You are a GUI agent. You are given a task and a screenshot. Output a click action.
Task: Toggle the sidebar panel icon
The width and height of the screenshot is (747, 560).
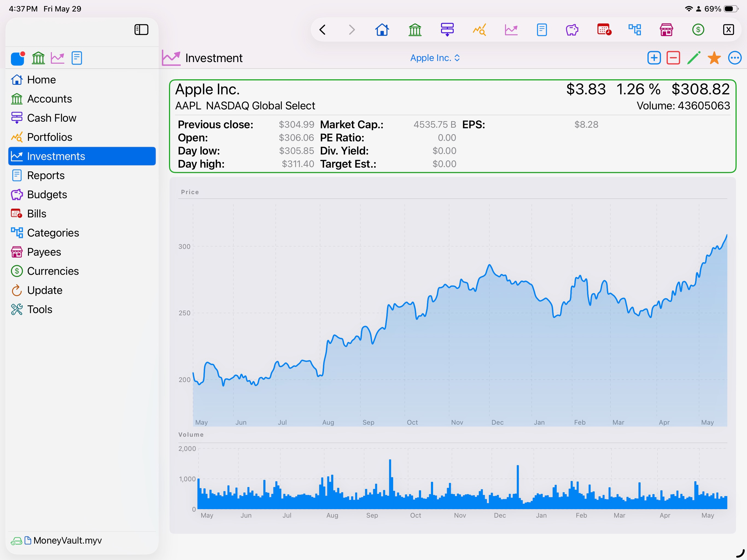[x=141, y=30]
